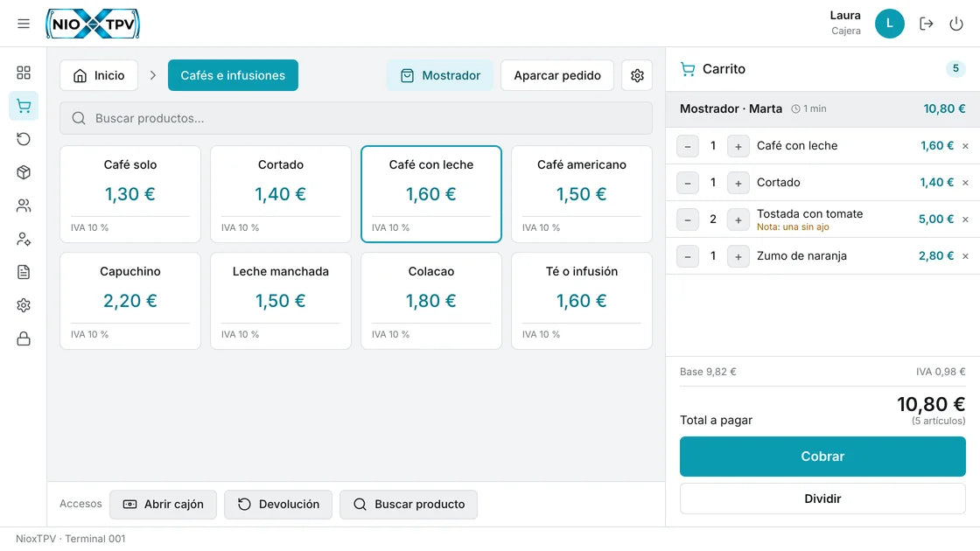Open the documents icon in sidebar
This screenshot has width=980, height=551.
(x=23, y=272)
